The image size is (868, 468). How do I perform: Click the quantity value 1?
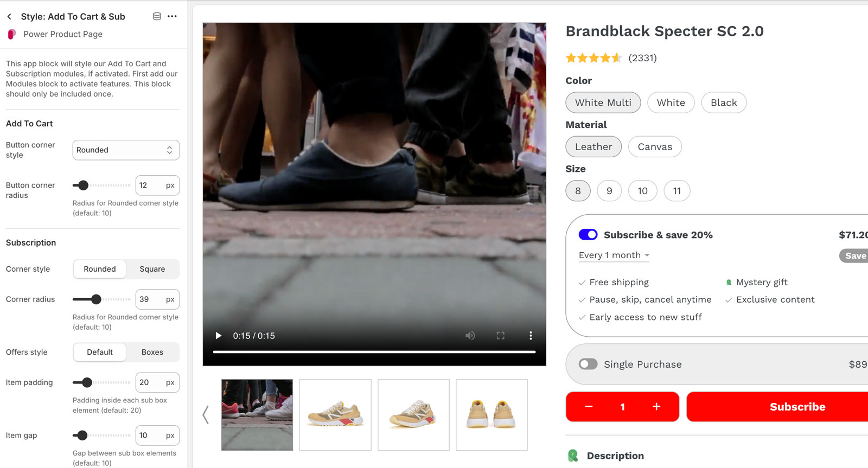pyautogui.click(x=623, y=407)
